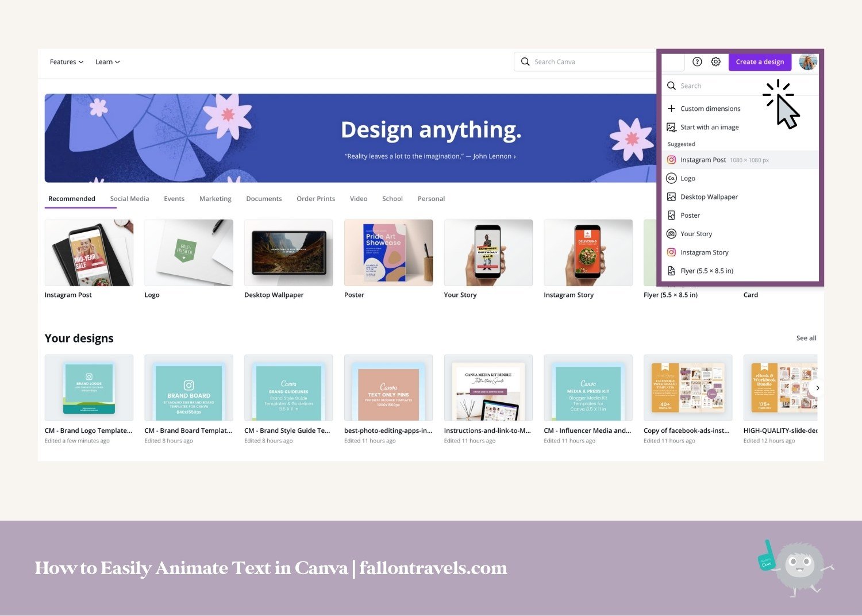Select the Order Prints tab

[x=315, y=199]
